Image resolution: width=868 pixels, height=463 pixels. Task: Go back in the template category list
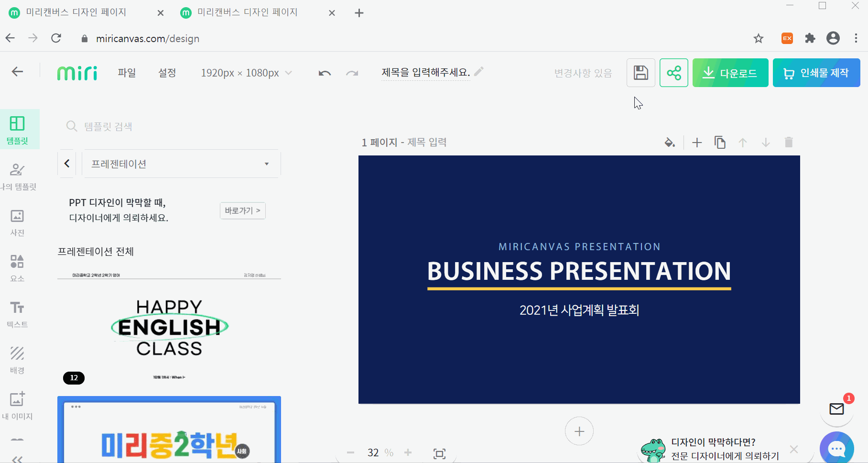(x=67, y=164)
